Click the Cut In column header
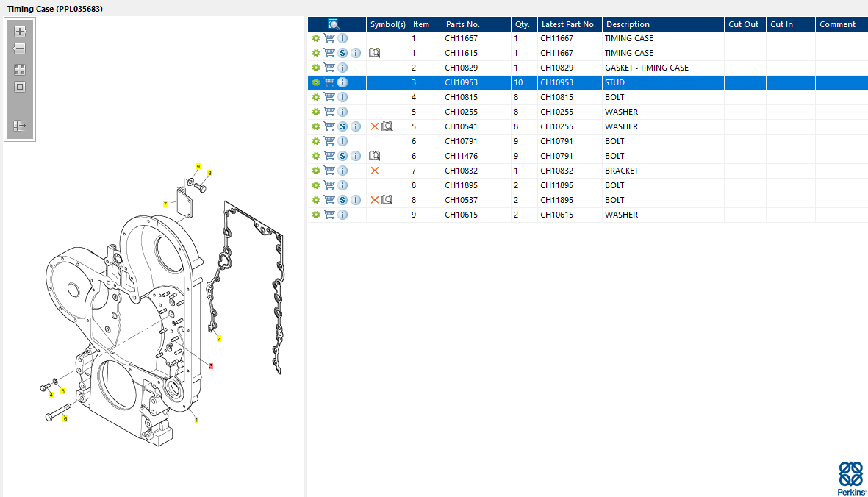The height and width of the screenshot is (497, 868). click(x=791, y=24)
